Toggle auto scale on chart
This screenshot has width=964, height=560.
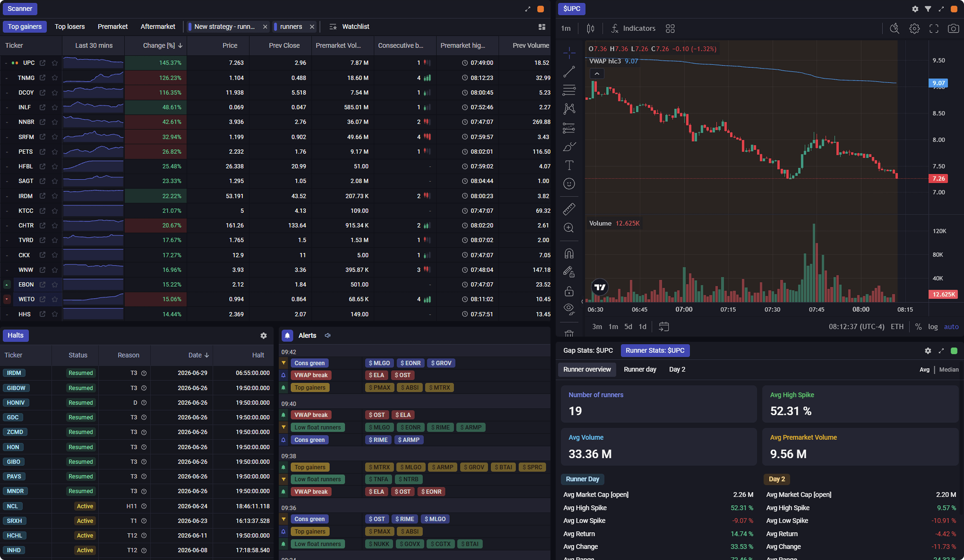[951, 327]
